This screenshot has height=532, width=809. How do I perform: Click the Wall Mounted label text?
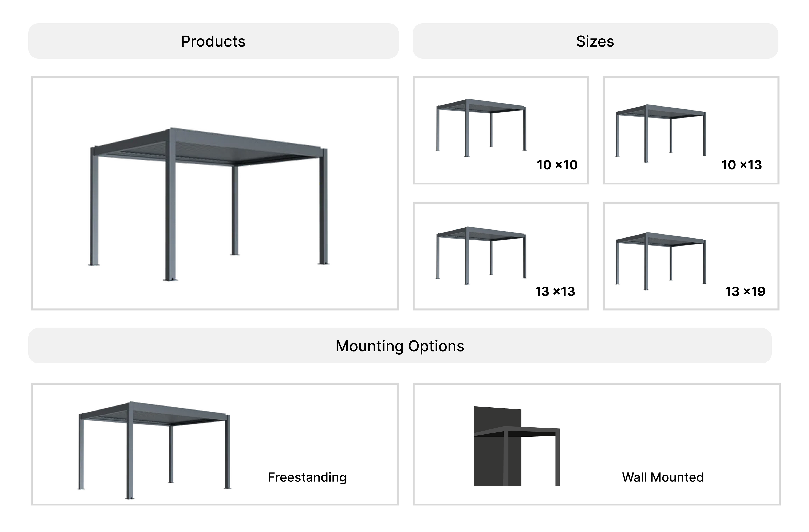(663, 477)
